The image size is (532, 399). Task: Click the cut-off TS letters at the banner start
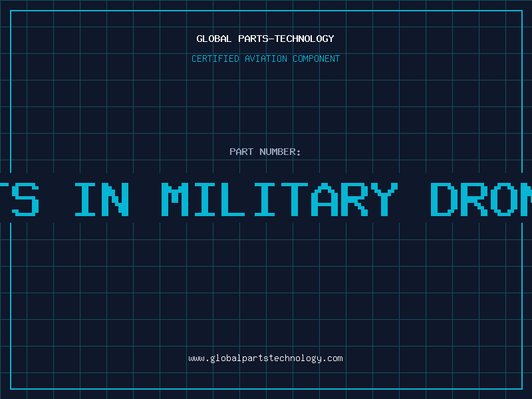(x=19, y=199)
